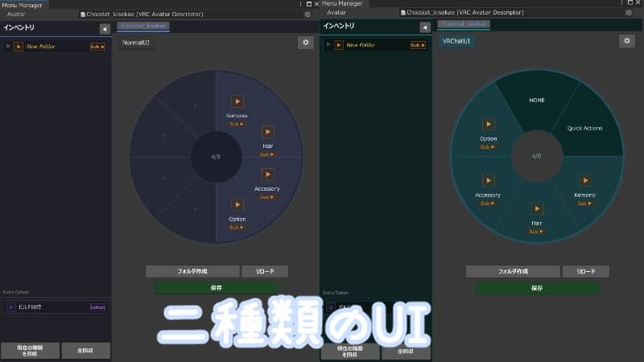Open Sub under Hair in NormalUI wheel

click(x=267, y=154)
